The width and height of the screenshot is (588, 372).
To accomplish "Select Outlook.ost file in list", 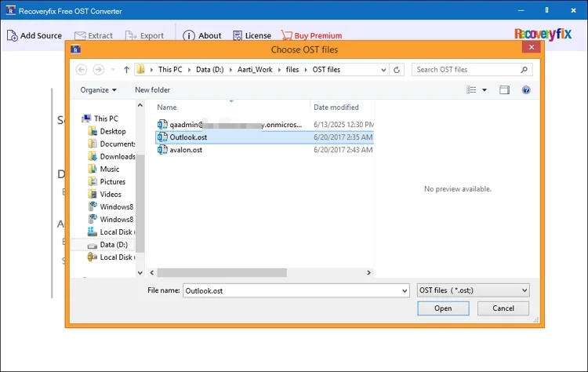I will (x=264, y=137).
